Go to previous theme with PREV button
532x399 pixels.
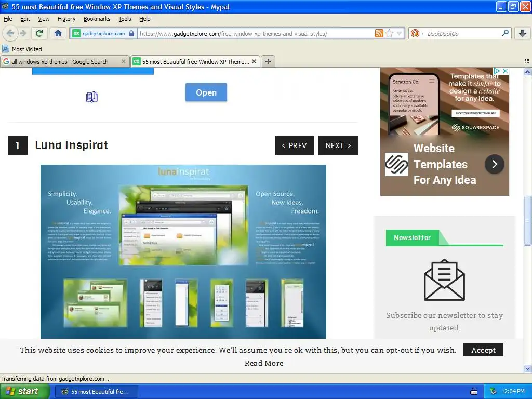(x=294, y=145)
